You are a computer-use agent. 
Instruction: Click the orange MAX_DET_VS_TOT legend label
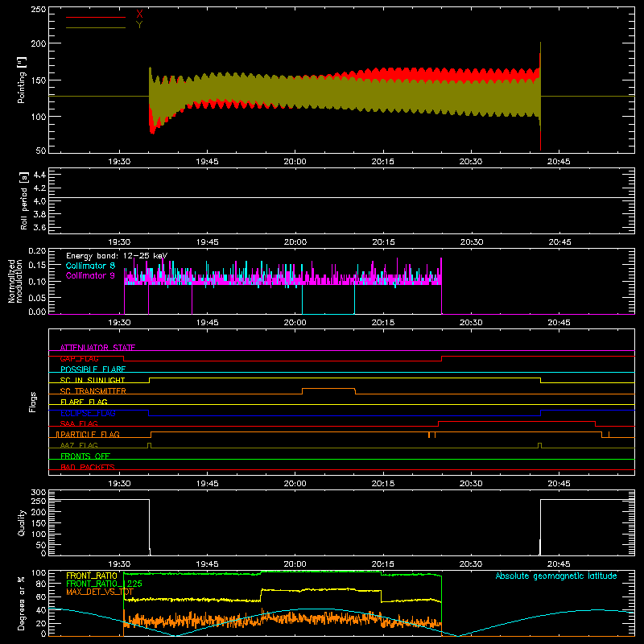pyautogui.click(x=100, y=592)
